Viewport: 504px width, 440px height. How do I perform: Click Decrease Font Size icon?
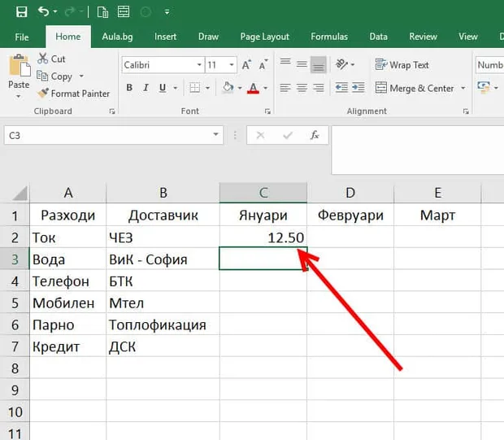tap(263, 65)
